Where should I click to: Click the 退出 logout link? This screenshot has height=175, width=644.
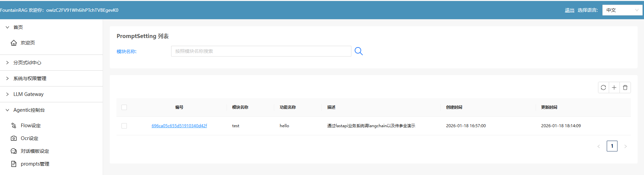569,10
